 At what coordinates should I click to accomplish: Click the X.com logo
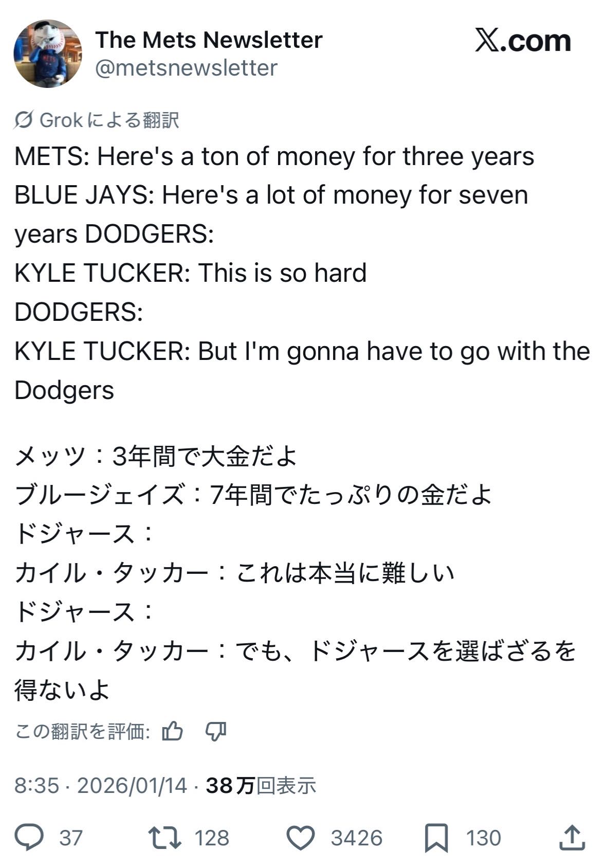(523, 41)
